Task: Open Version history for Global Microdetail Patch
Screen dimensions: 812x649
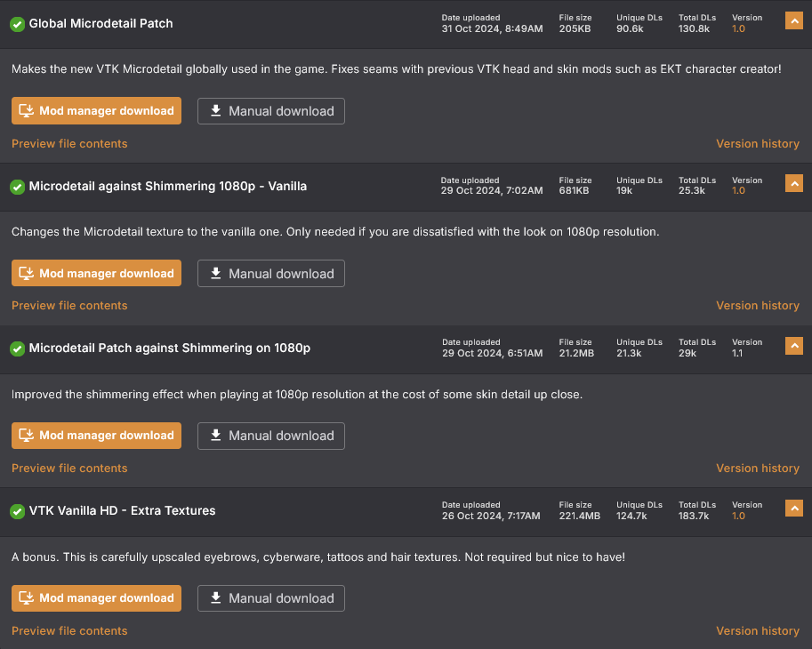Action: click(x=758, y=144)
